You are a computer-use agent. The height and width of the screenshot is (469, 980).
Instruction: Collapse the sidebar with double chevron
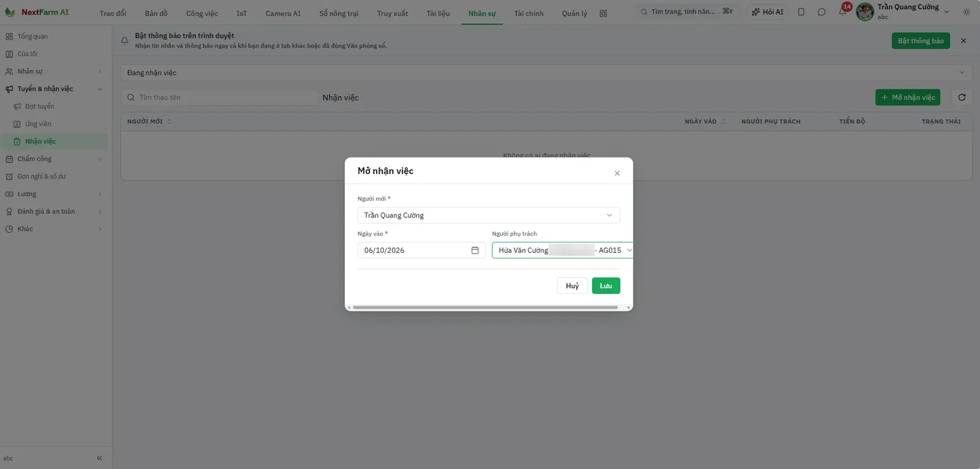[x=99, y=458]
